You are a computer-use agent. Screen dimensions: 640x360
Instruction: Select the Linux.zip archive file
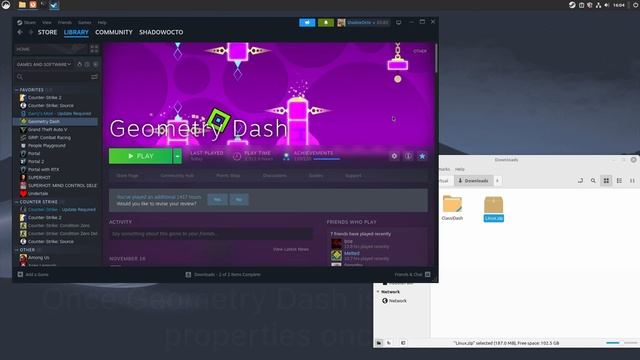click(493, 209)
